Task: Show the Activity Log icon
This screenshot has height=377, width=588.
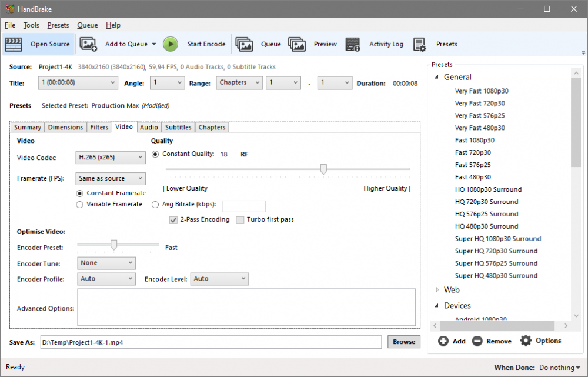Action: click(353, 44)
